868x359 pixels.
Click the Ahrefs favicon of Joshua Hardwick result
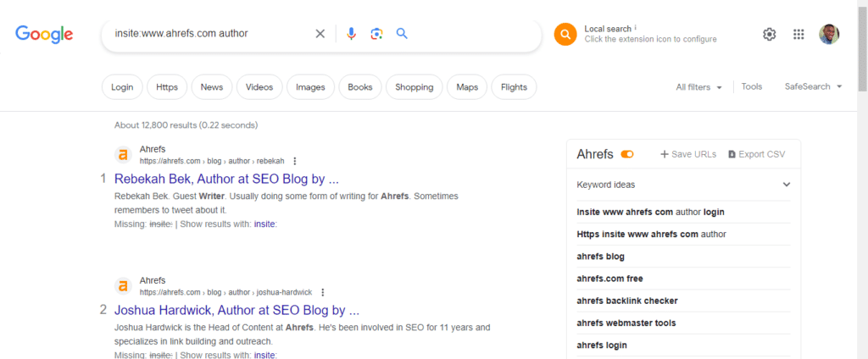[x=124, y=286]
